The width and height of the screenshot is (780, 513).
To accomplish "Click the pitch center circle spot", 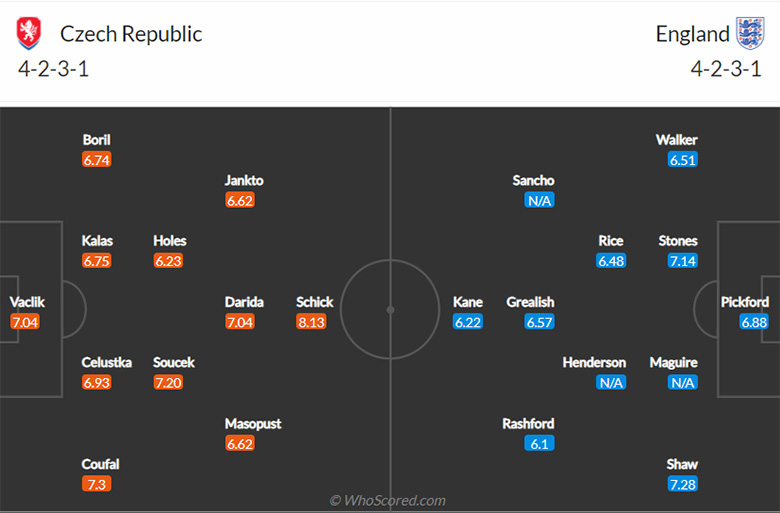I will click(390, 310).
